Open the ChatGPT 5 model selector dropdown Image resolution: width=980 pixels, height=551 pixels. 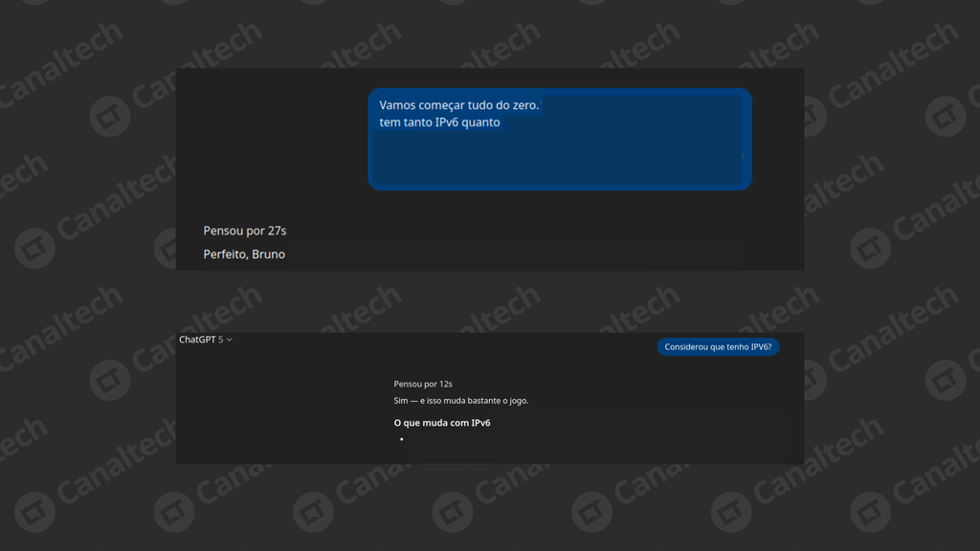coord(206,340)
